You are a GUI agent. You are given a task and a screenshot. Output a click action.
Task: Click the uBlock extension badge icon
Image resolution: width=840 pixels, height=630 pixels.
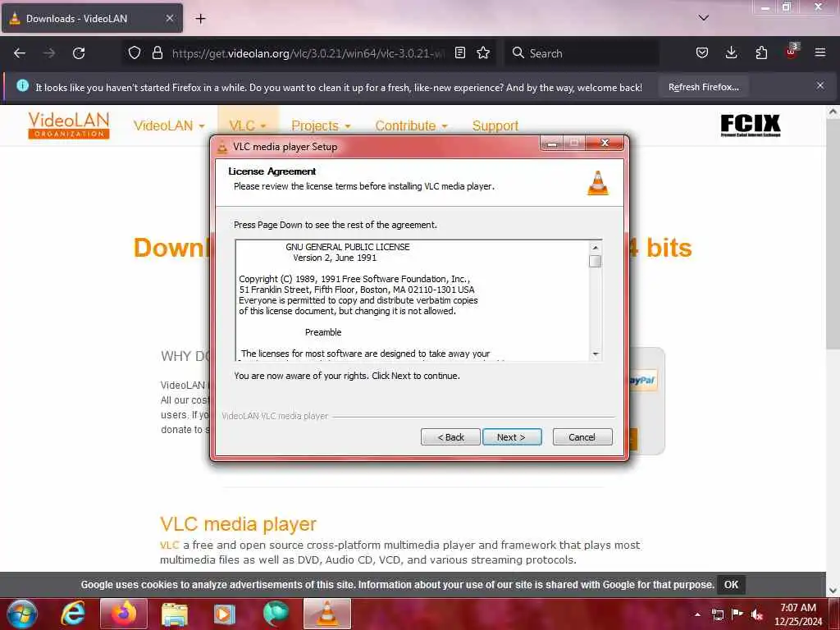pos(792,52)
